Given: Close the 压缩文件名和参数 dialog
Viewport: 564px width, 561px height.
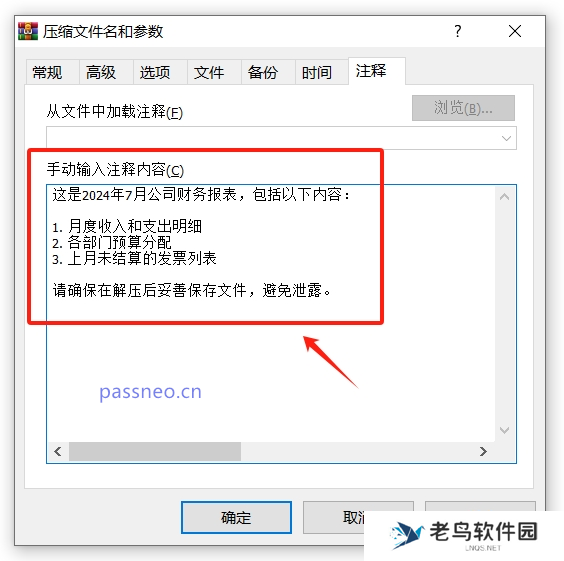Looking at the screenshot, I should point(515,31).
